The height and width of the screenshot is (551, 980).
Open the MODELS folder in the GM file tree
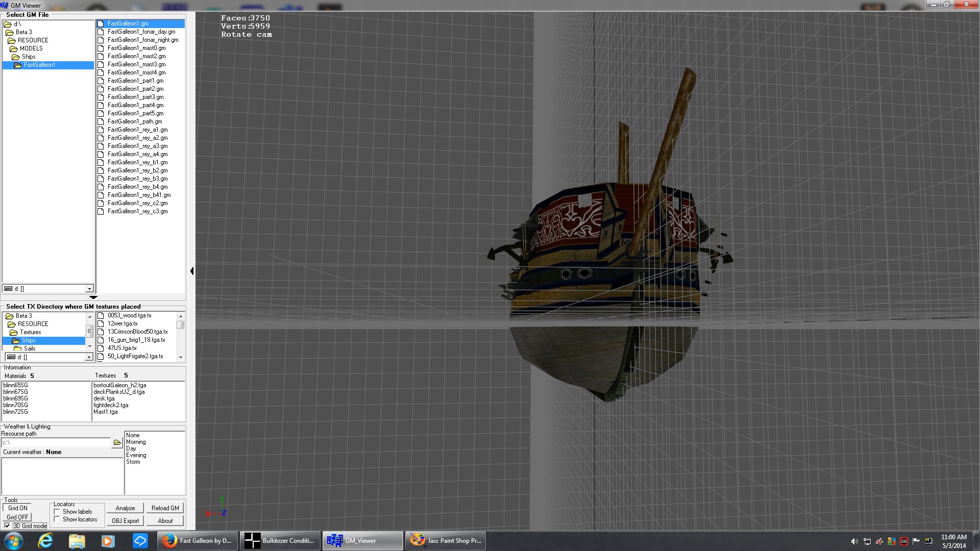click(27, 48)
